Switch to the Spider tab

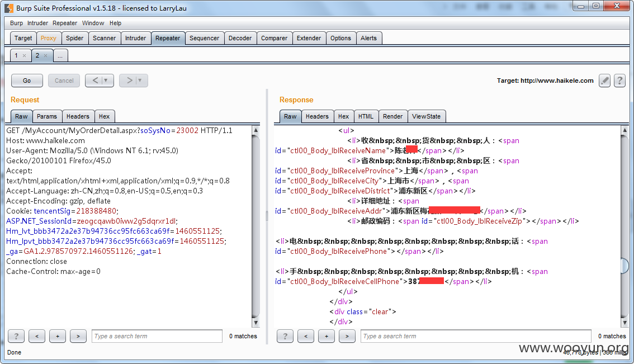75,38
